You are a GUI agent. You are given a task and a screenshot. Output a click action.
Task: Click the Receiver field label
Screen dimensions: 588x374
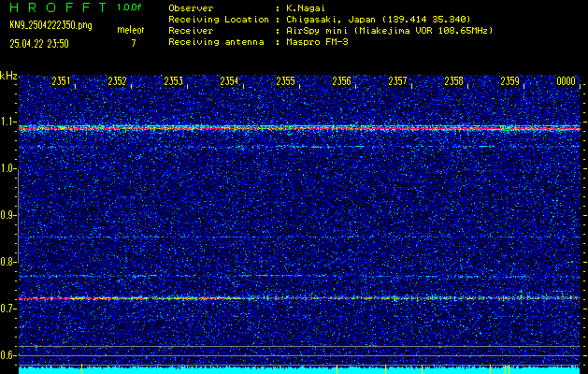[x=191, y=31]
